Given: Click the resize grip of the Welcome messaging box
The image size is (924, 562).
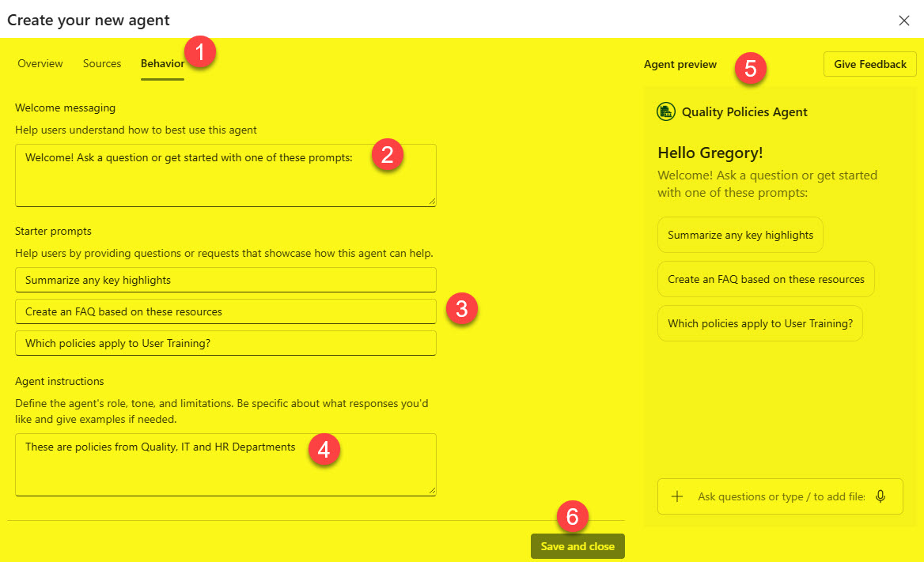Looking at the screenshot, I should (x=434, y=203).
